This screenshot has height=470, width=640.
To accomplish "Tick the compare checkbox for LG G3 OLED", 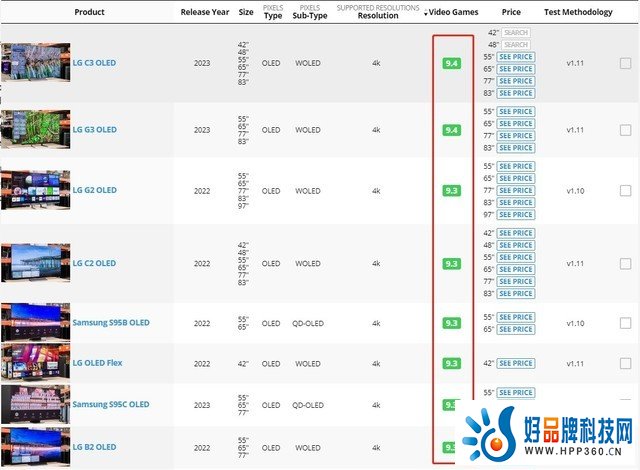I will [x=625, y=130].
